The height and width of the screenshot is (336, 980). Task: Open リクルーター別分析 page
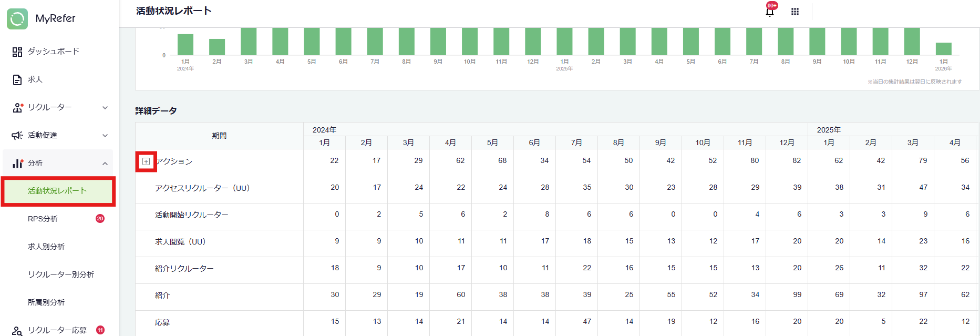coord(61,274)
